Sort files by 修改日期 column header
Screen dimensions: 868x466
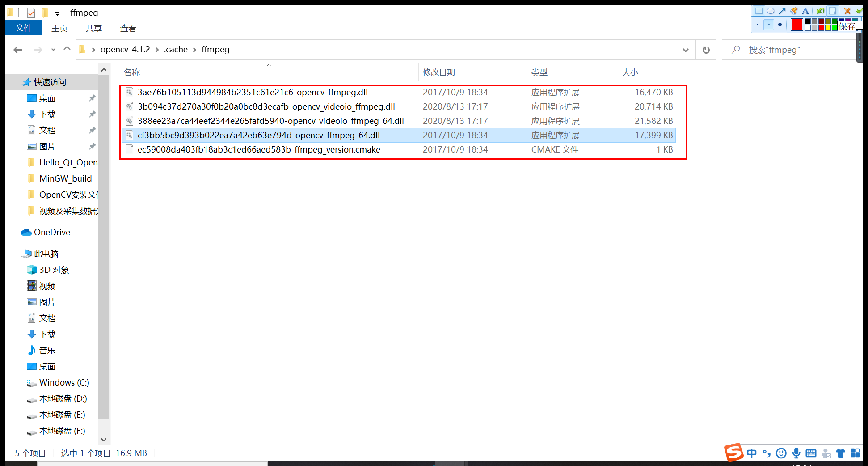[x=439, y=72]
